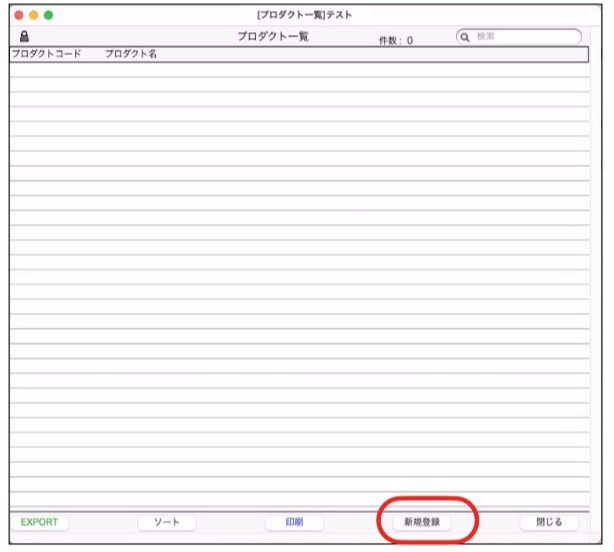Click the 新規登録 new registration button
The width and height of the screenshot is (614, 552).
click(421, 522)
